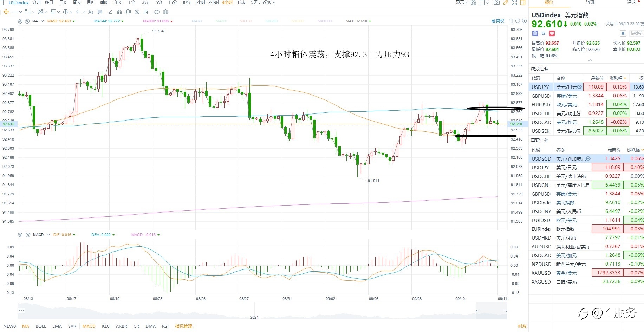Toggle the linked-circles overlay tool

tap(157, 12)
